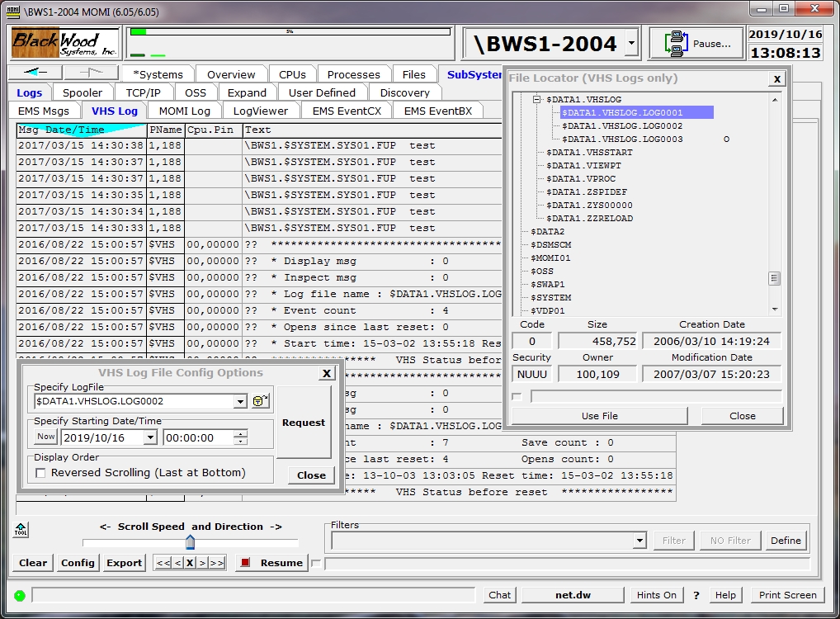Click the back navigation arrow icon
The image size is (840, 619).
coord(36,73)
